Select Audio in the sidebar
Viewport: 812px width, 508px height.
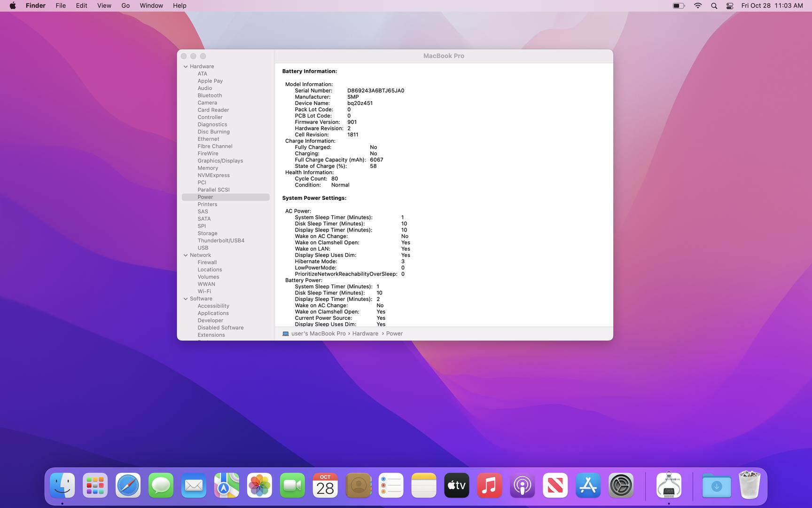click(205, 88)
